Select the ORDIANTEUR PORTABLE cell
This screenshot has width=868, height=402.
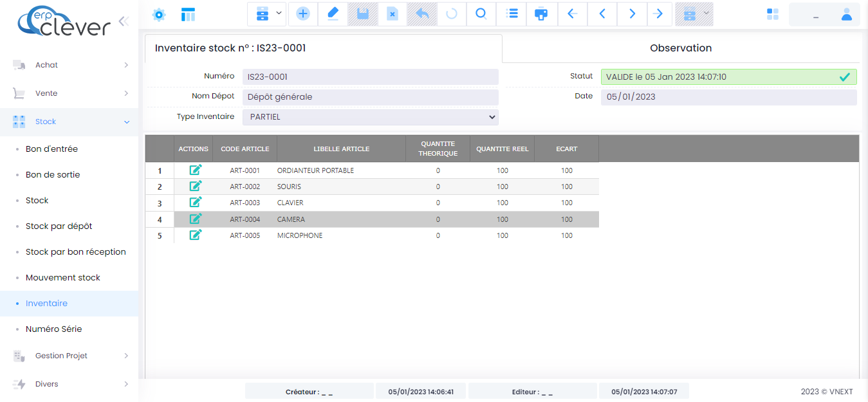[341, 170]
